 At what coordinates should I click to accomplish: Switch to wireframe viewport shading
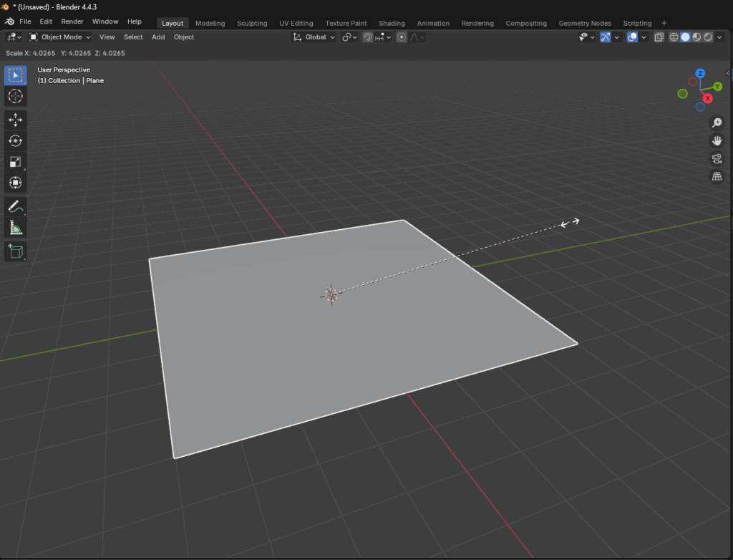pyautogui.click(x=674, y=37)
